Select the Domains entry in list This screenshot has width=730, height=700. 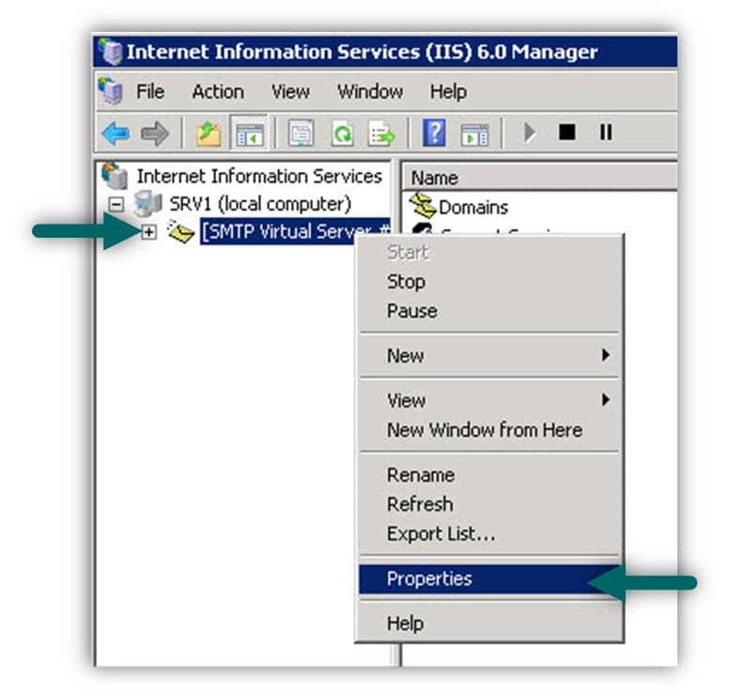473,208
